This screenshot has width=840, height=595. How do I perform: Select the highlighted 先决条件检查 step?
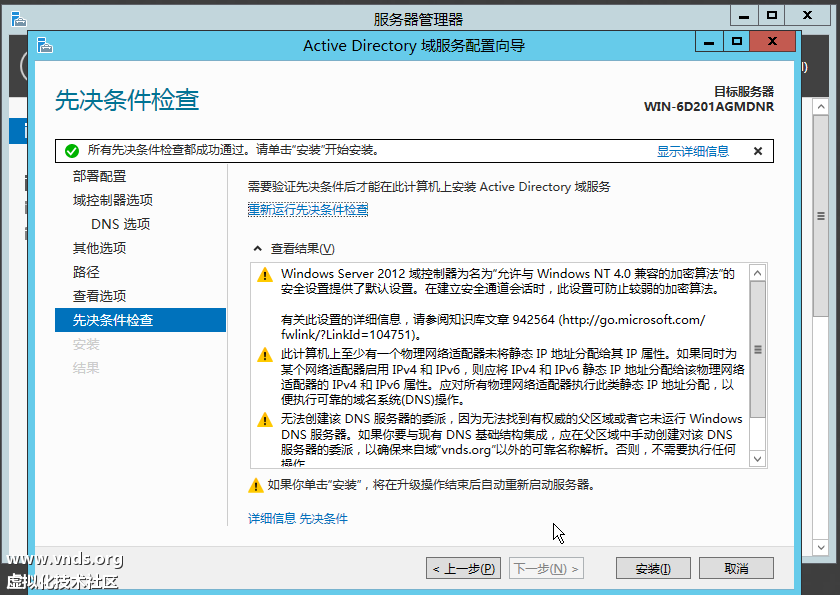click(140, 320)
